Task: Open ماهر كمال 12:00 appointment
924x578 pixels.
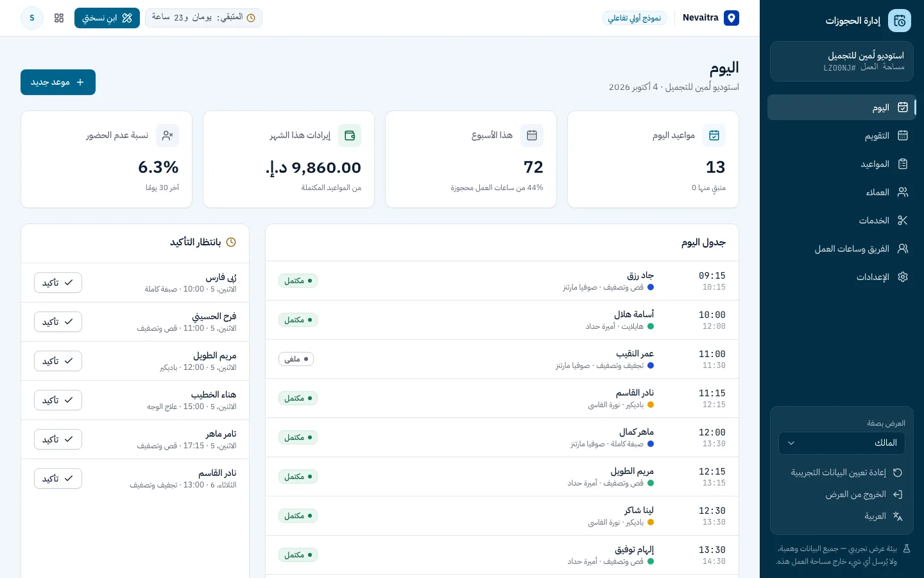Action: (x=502, y=437)
